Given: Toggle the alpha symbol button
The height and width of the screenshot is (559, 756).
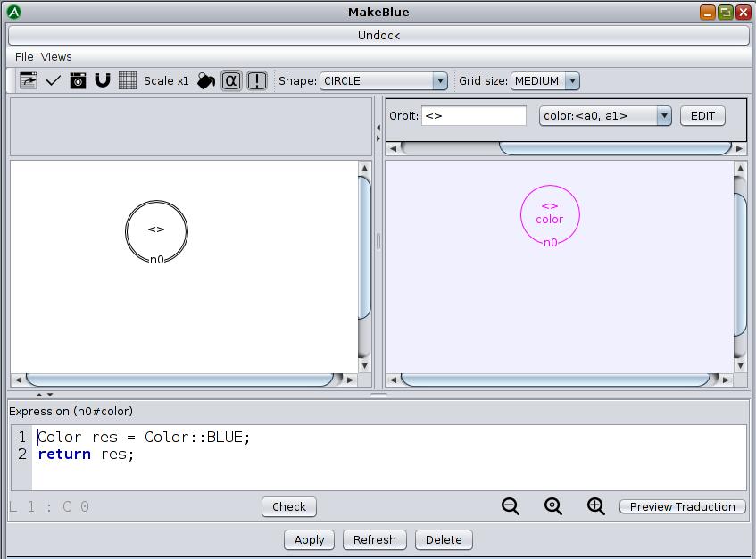Looking at the screenshot, I should coord(231,80).
